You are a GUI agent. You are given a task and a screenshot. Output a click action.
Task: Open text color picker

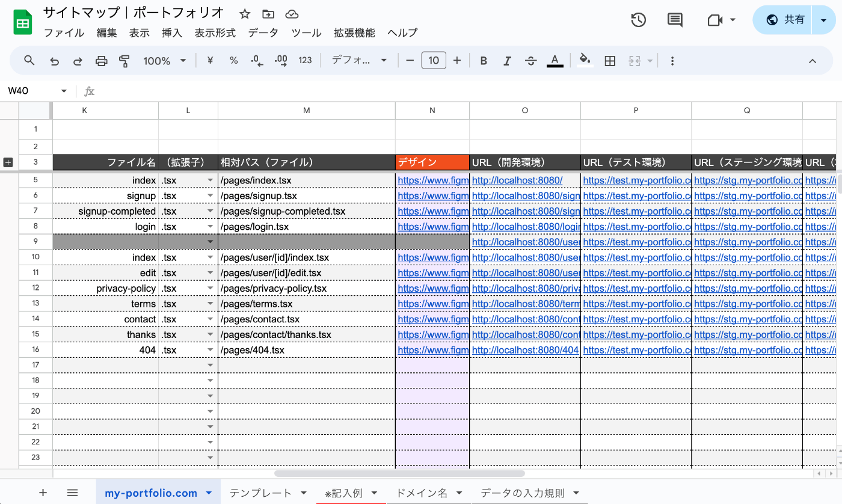(x=555, y=60)
